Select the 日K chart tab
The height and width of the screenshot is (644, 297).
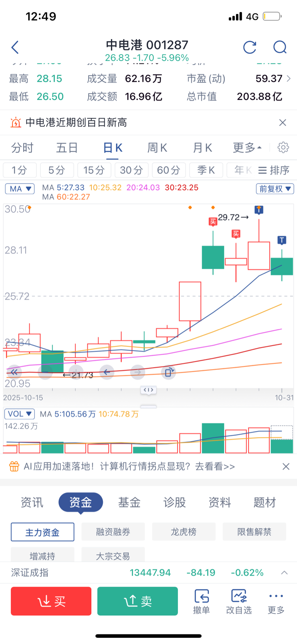click(113, 148)
